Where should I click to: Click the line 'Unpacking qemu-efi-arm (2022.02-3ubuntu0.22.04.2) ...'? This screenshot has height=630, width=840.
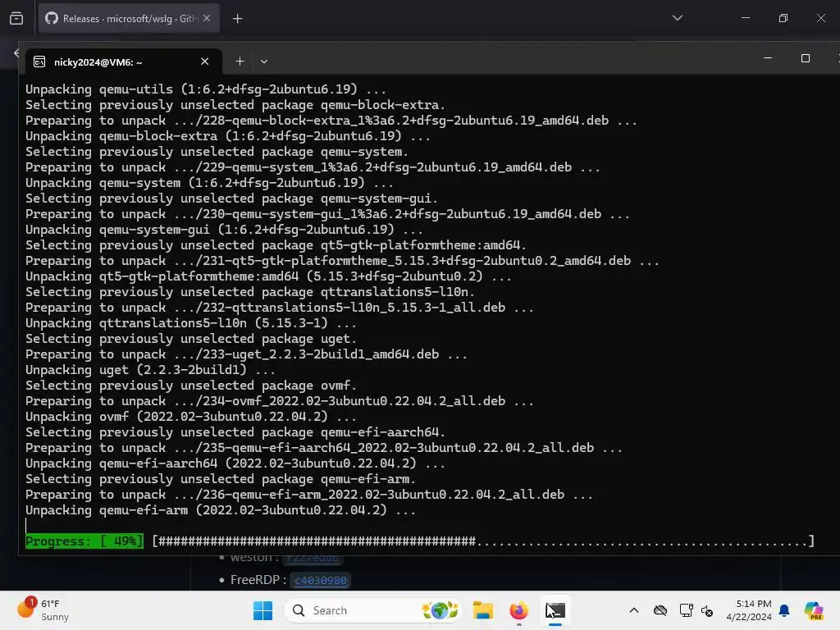point(220,510)
